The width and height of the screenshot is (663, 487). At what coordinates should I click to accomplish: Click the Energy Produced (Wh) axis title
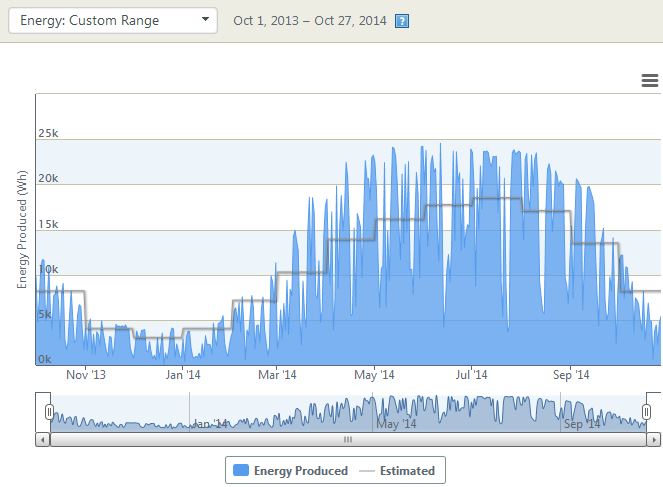pyautogui.click(x=21, y=230)
